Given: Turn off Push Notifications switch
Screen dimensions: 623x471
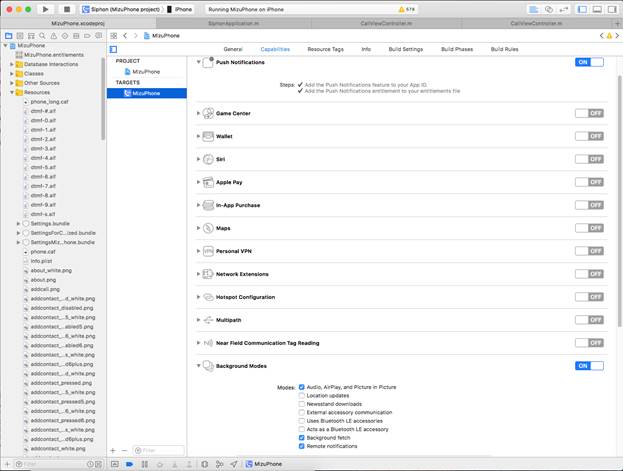Looking at the screenshot, I should point(589,62).
